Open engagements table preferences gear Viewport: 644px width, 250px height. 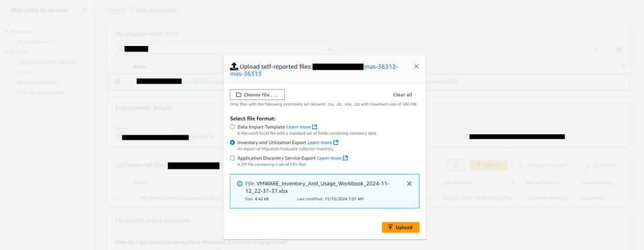pyautogui.click(x=619, y=49)
